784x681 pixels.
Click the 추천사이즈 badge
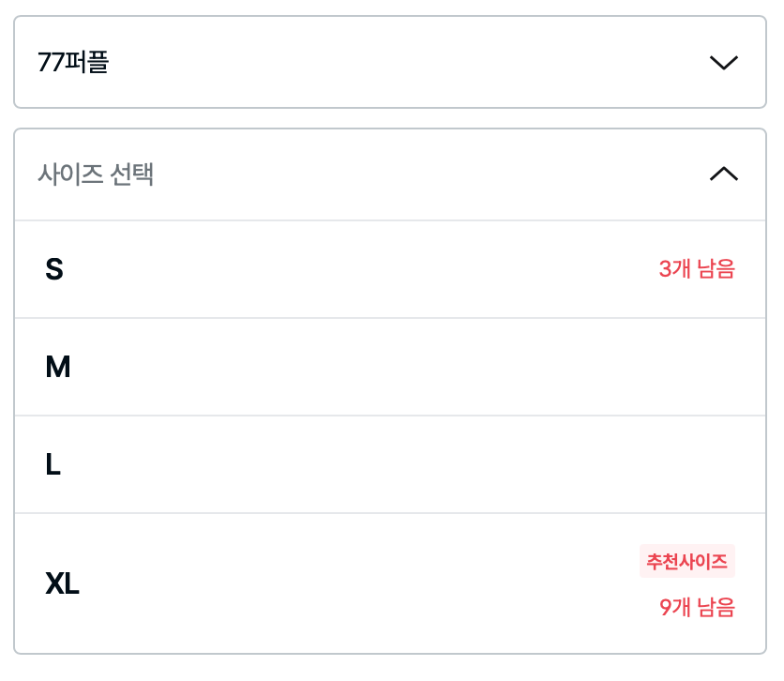coord(687,561)
